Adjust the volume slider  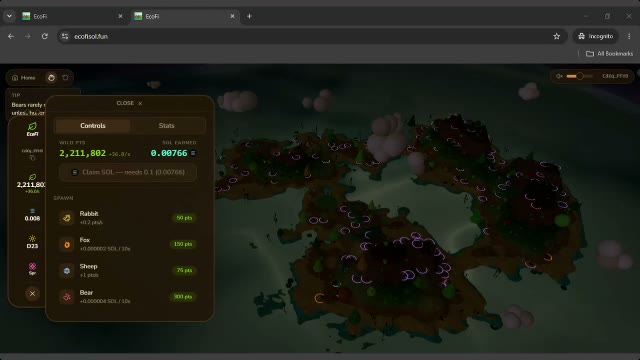[579, 76]
